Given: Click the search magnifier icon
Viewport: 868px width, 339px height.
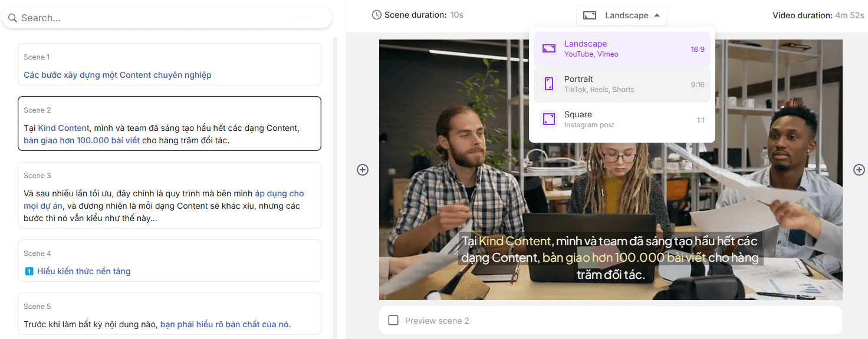Looking at the screenshot, I should pyautogui.click(x=12, y=18).
